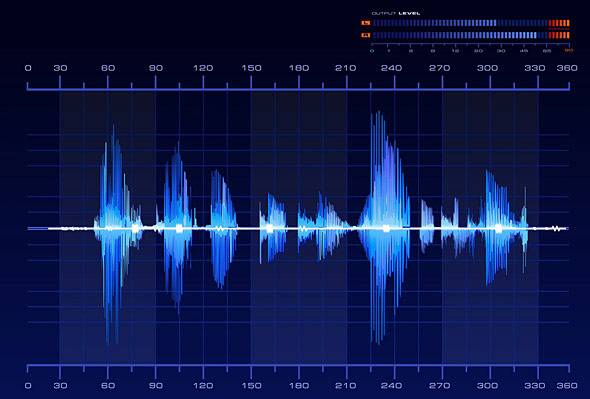Select the 0 mark on top ruler
Screen dimensions: 590x399
pos(28,68)
